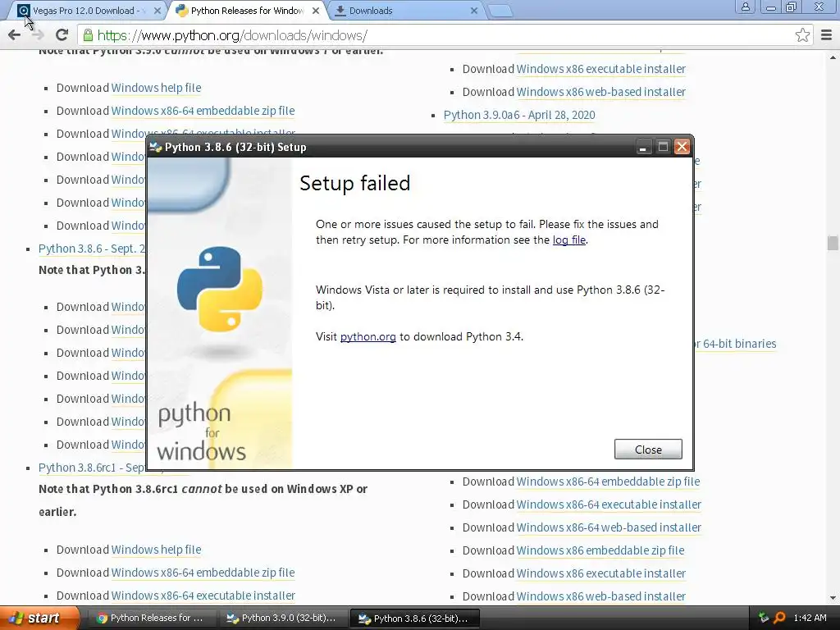Click the address bar URL
Image resolution: width=840 pixels, height=630 pixels.
pyautogui.click(x=232, y=35)
